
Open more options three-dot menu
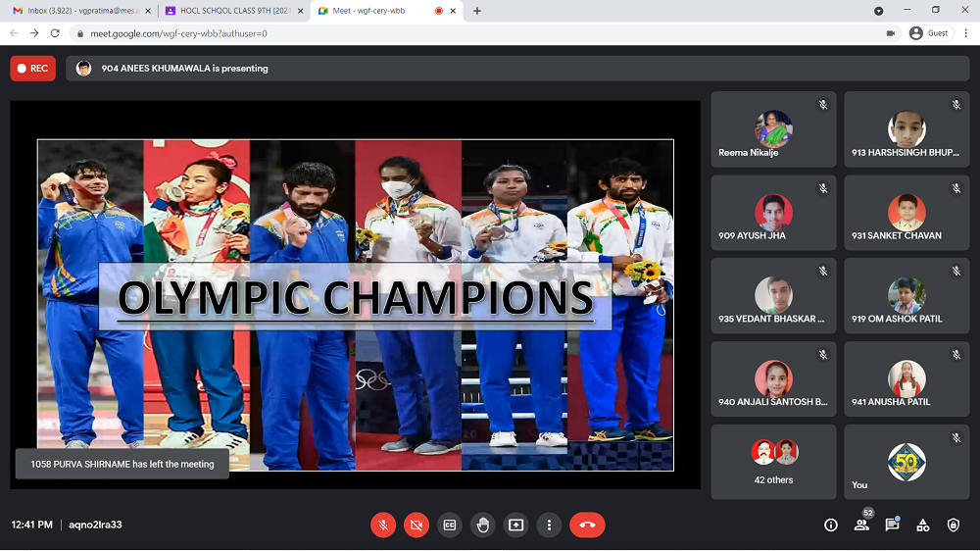point(550,526)
